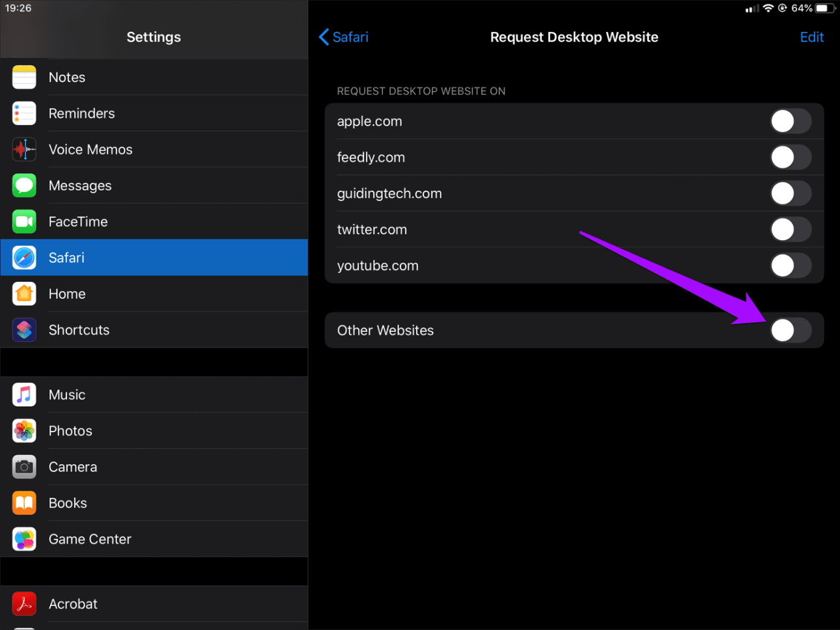Tap the Shortcuts app icon
840x630 pixels.
tap(24, 330)
